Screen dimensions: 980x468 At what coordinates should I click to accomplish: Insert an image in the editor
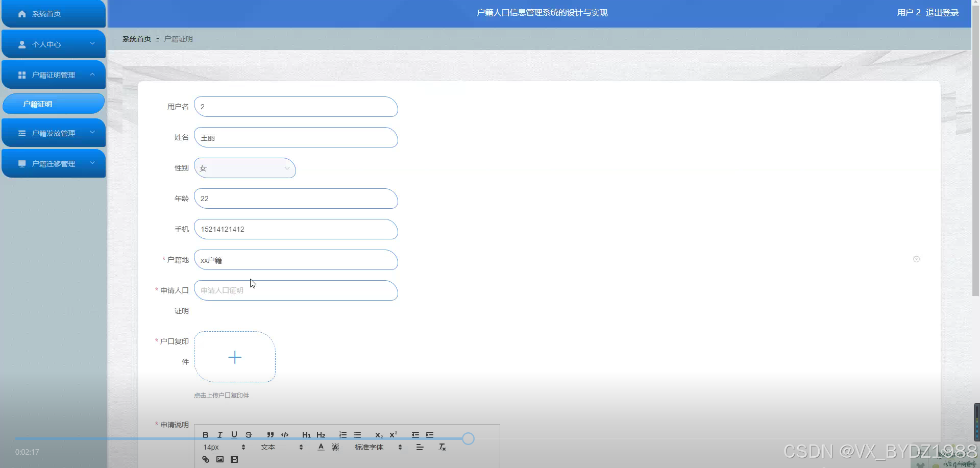coord(219,459)
